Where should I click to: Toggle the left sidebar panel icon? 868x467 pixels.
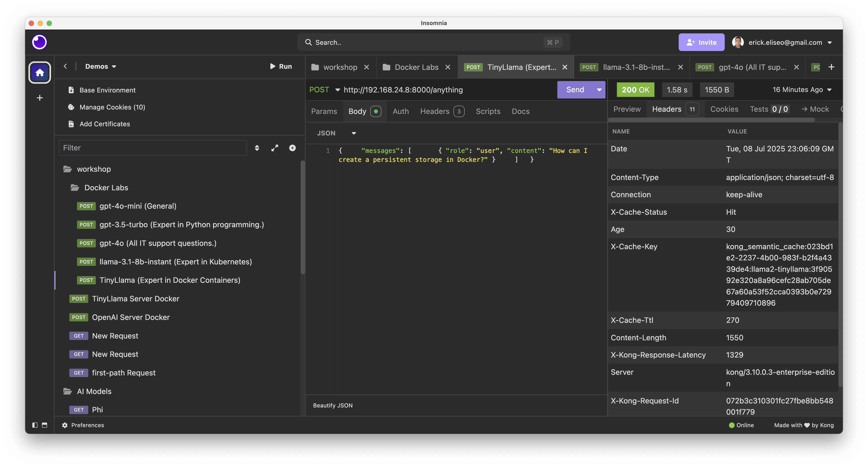pyautogui.click(x=35, y=425)
